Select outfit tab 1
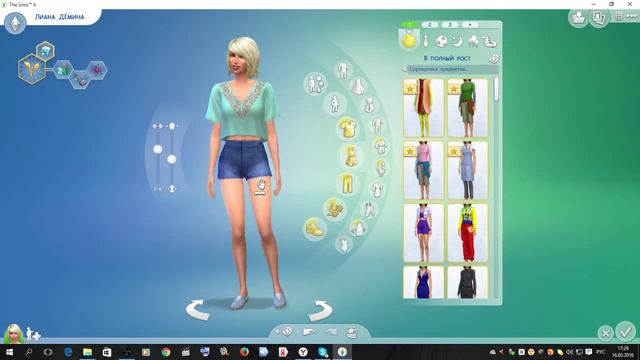The height and width of the screenshot is (360, 640). tap(409, 24)
